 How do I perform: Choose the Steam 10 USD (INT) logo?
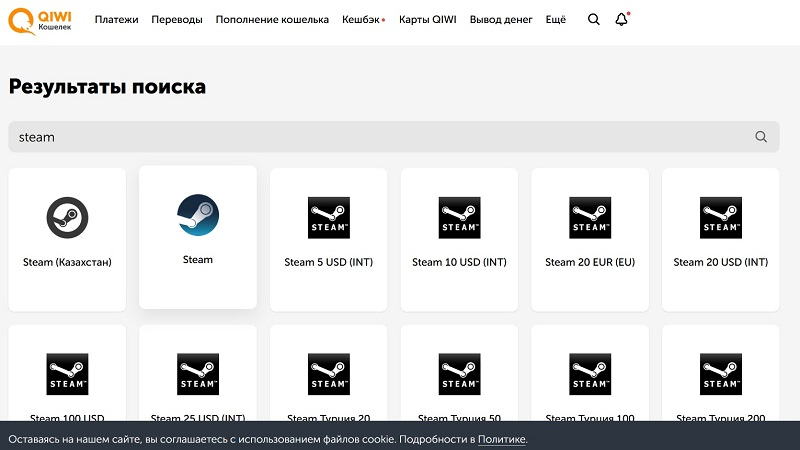(459, 217)
